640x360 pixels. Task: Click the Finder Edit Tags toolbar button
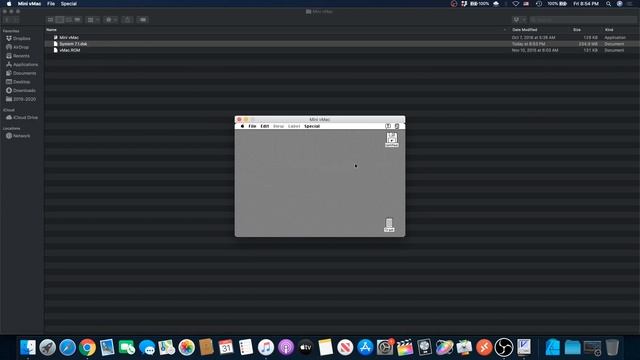[x=142, y=20]
